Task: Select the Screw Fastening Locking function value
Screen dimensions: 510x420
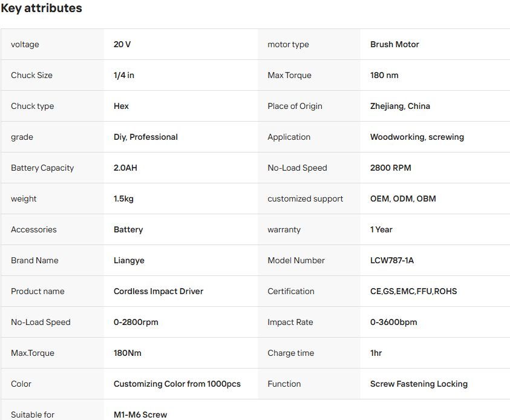Action: (419, 384)
